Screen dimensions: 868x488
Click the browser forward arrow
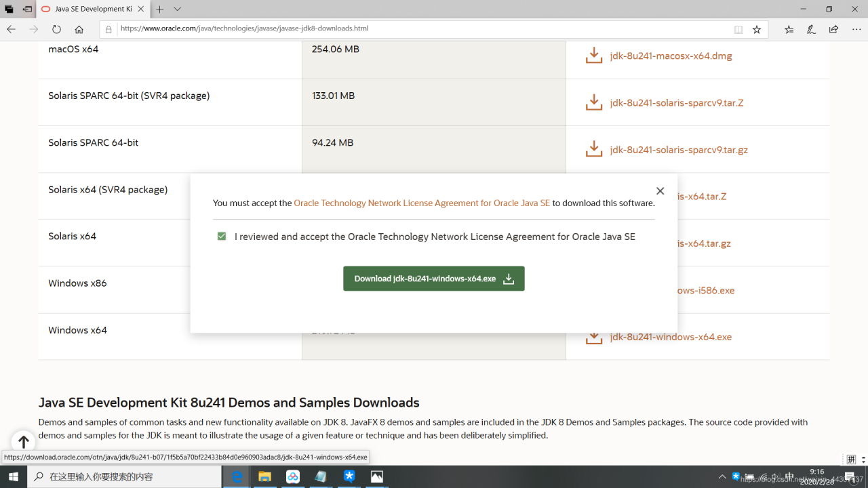[x=34, y=29]
